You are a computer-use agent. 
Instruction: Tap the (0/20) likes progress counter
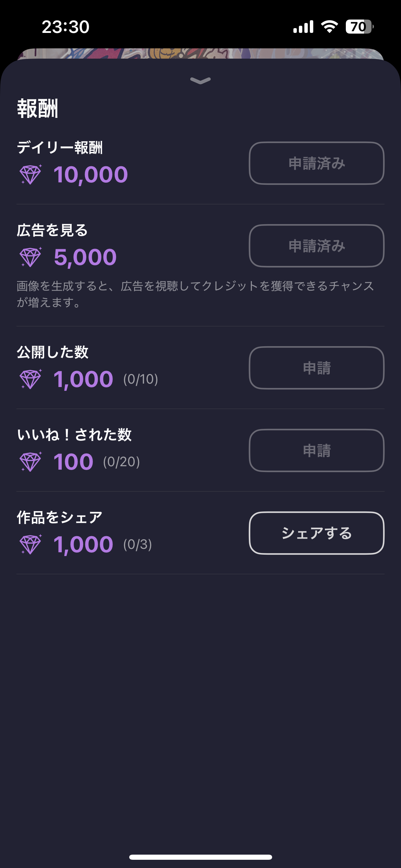tap(121, 462)
